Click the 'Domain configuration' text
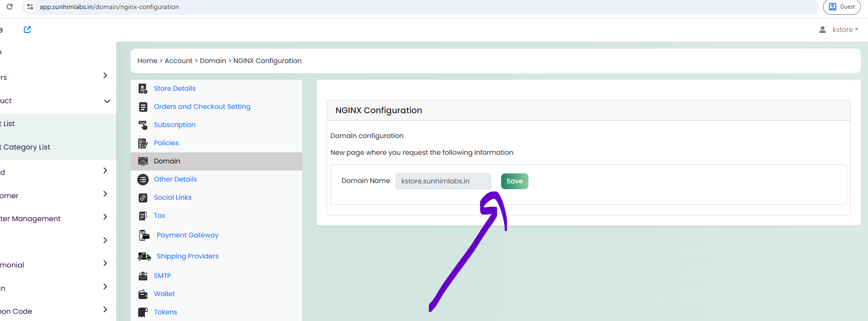 367,136
